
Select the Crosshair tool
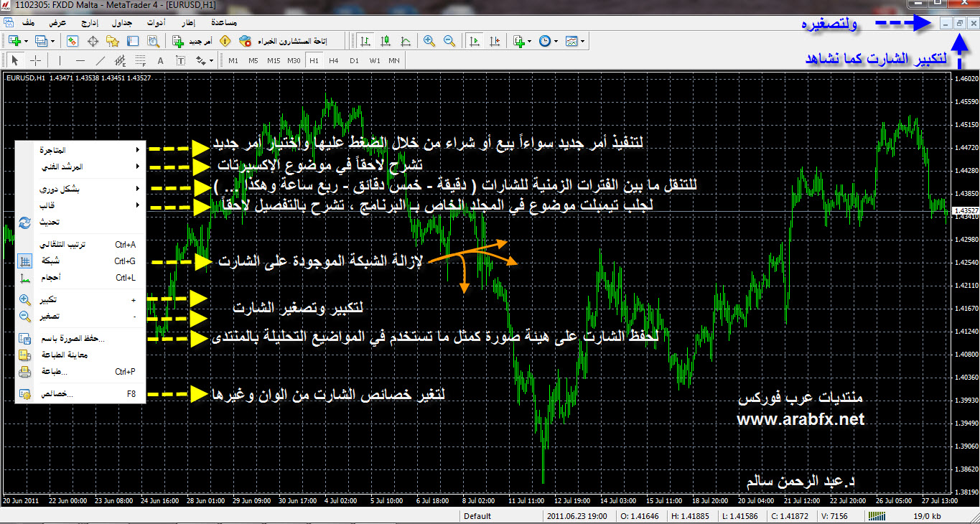tap(34, 60)
